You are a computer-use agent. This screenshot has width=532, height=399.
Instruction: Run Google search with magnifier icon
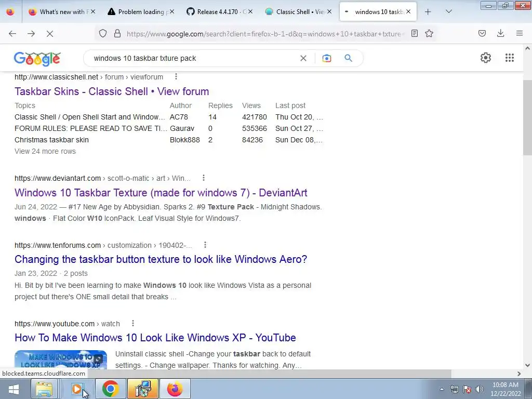[x=349, y=58]
